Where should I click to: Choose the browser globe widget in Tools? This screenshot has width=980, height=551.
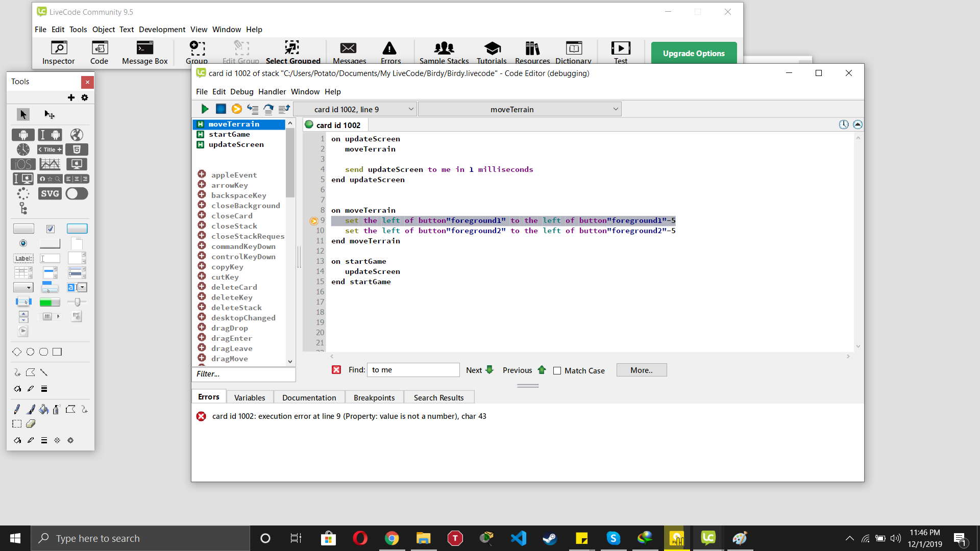[x=77, y=135]
